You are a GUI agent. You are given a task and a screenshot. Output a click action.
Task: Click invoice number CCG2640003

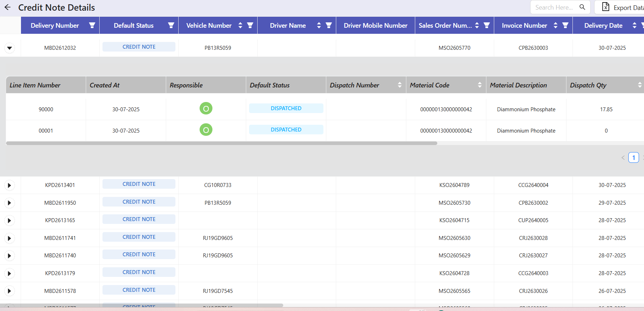[x=533, y=273]
